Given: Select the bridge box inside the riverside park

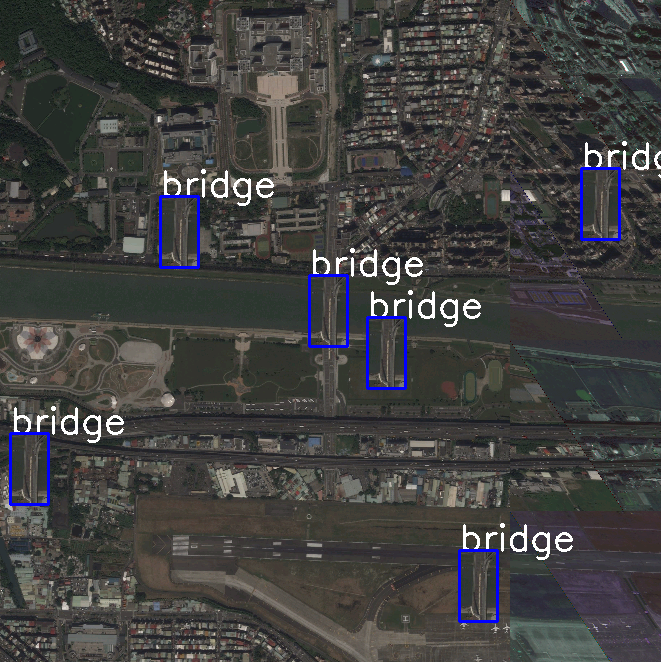Looking at the screenshot, I should [387, 353].
